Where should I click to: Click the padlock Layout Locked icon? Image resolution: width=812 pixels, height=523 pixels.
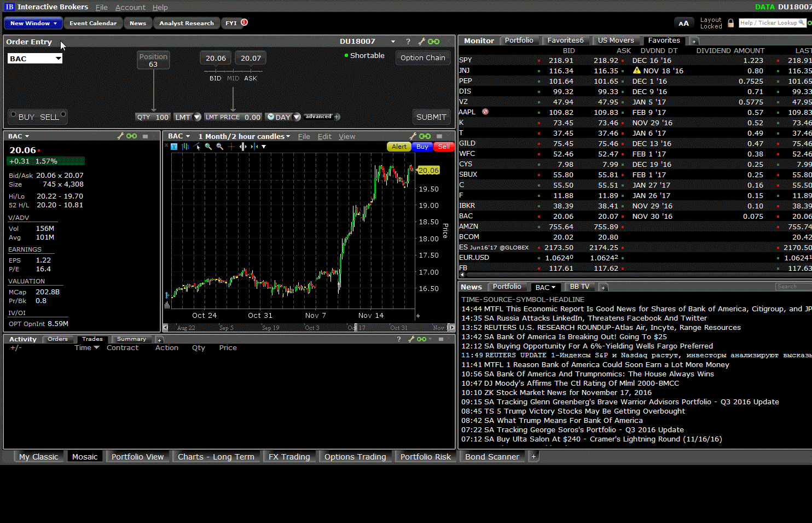[730, 23]
